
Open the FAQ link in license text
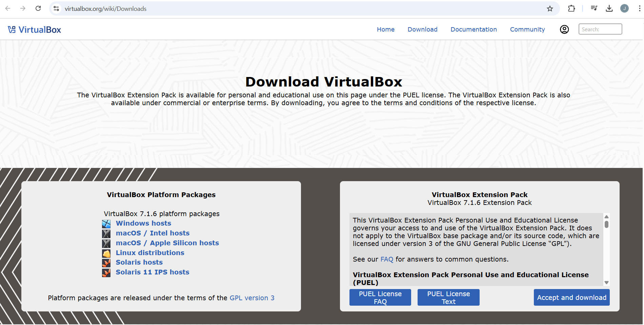(x=387, y=259)
